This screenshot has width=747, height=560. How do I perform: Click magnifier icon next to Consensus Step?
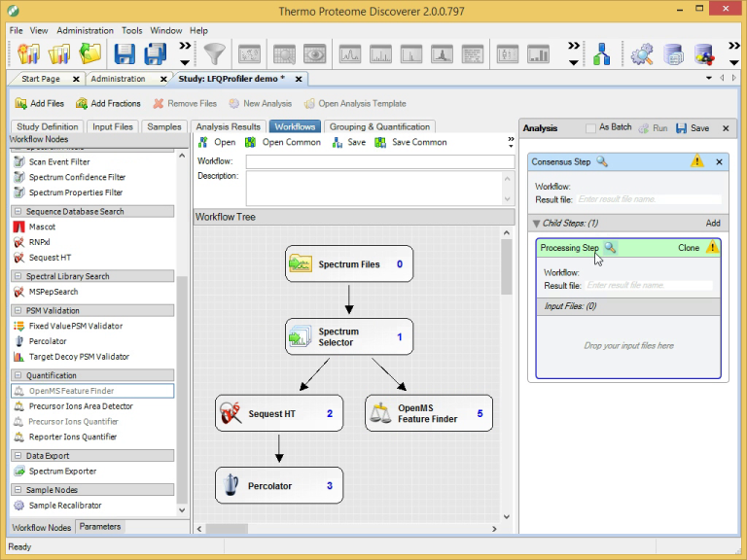(x=603, y=162)
